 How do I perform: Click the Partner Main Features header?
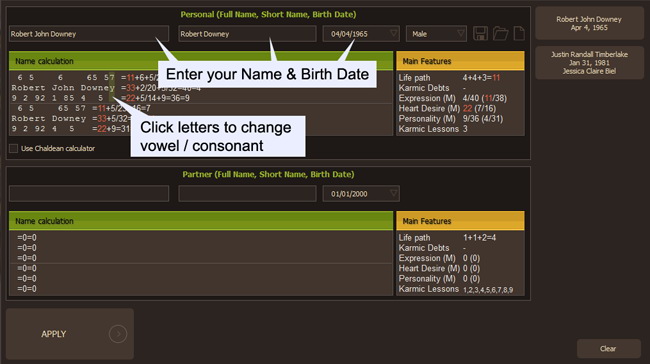(x=460, y=221)
